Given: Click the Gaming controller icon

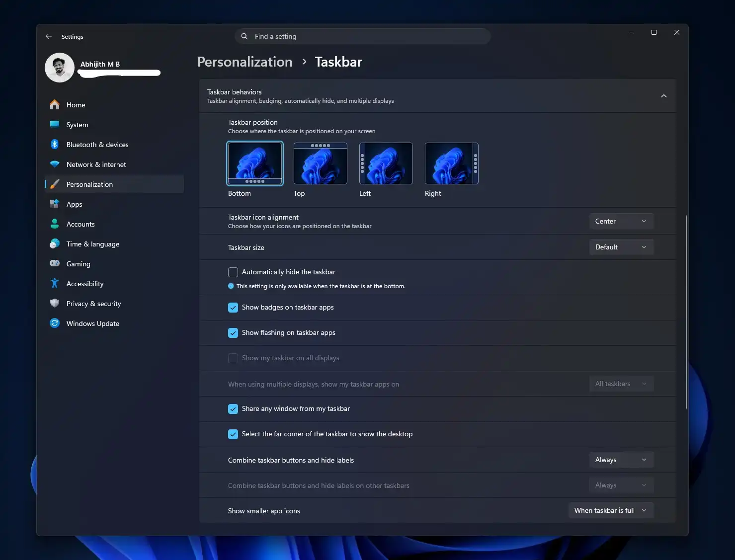Looking at the screenshot, I should (55, 264).
